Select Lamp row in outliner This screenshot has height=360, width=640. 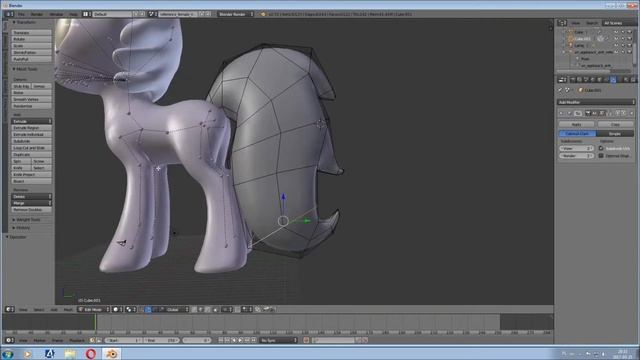click(579, 45)
